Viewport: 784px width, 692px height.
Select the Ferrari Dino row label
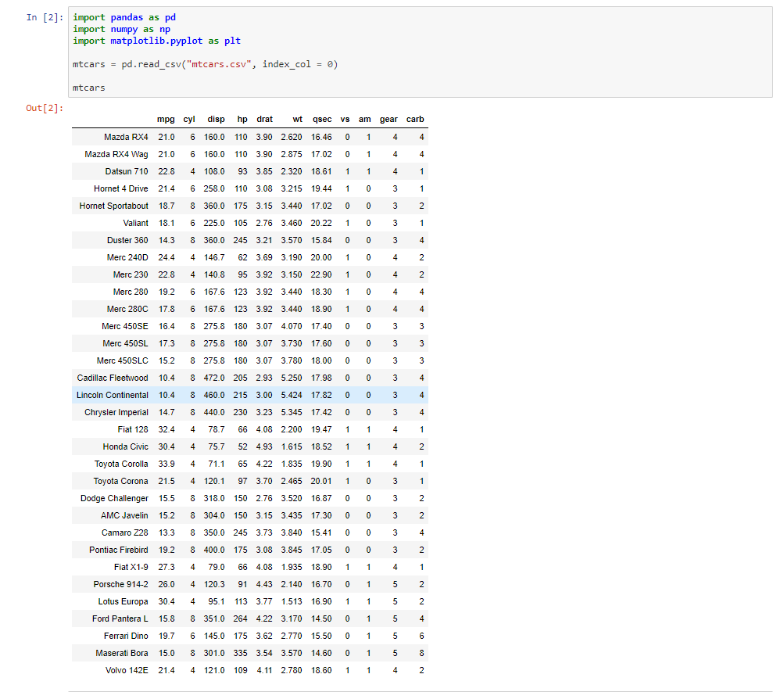tap(126, 636)
